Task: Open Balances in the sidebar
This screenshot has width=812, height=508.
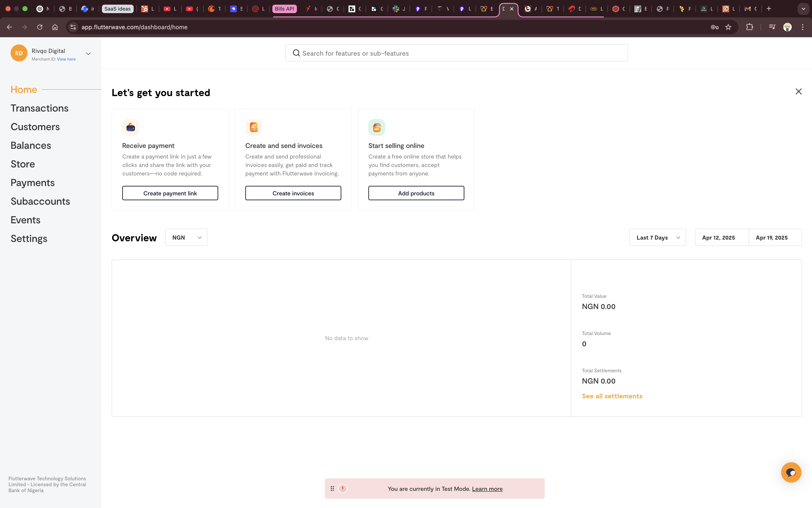Action: tap(31, 145)
